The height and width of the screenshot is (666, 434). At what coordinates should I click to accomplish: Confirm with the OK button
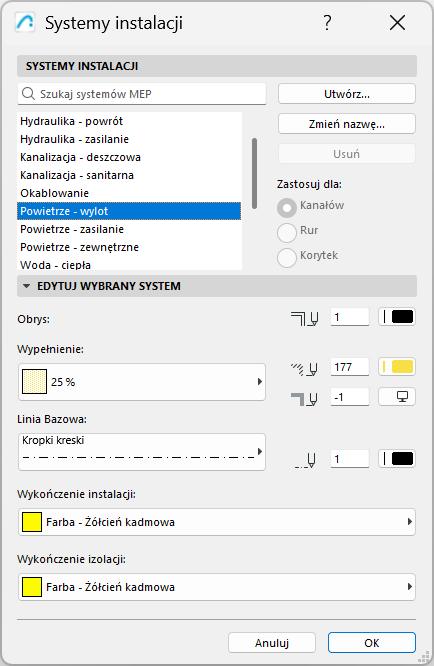click(372, 643)
